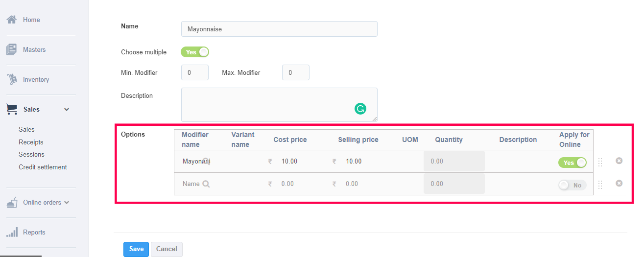The height and width of the screenshot is (257, 644).
Task: Click the Reports bar chart icon
Action: 12,232
